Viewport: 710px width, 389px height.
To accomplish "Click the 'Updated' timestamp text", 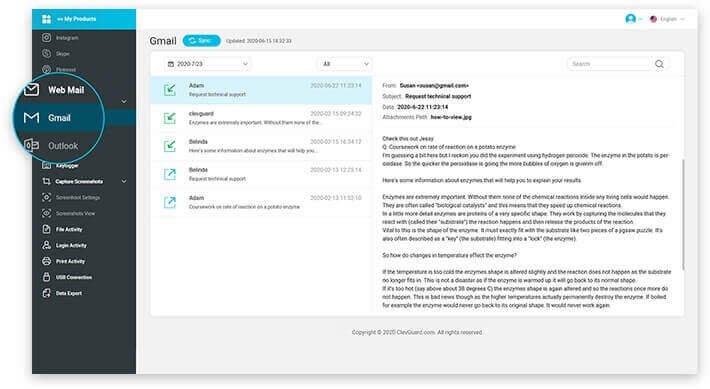I will tap(259, 41).
